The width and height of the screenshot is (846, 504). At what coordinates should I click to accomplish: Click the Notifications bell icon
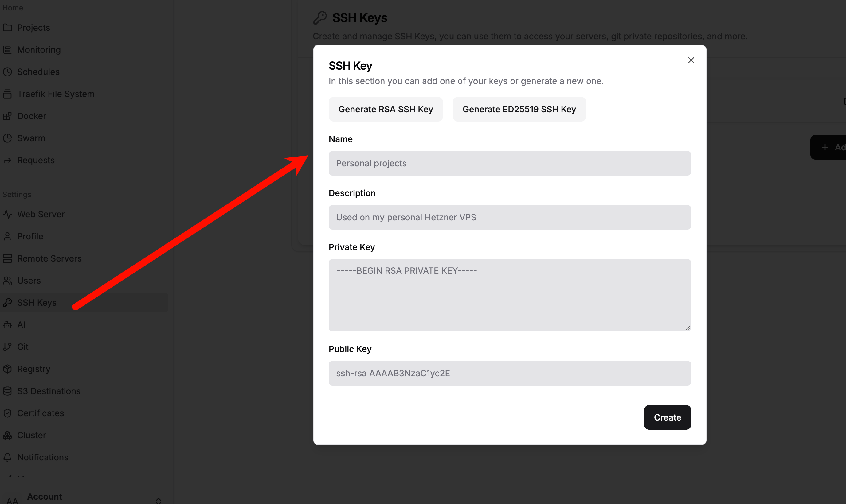(x=7, y=457)
